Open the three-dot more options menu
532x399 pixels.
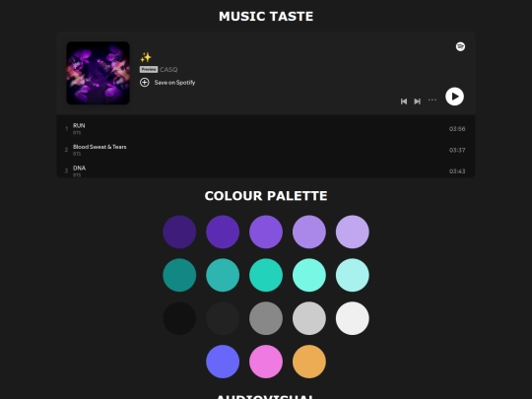click(432, 100)
